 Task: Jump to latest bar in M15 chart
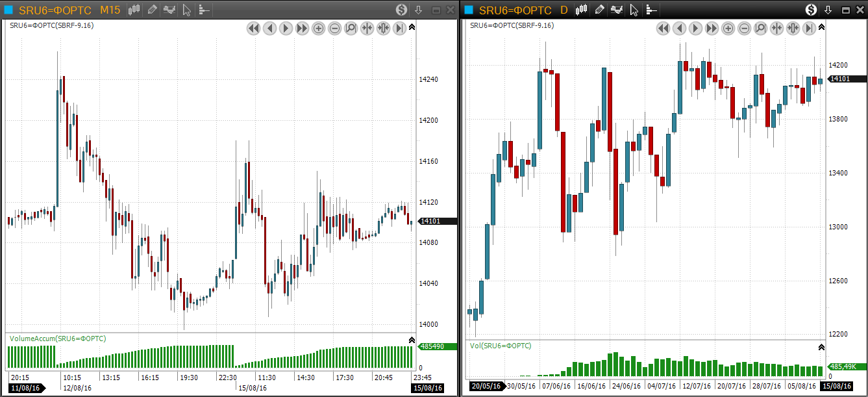(x=399, y=29)
